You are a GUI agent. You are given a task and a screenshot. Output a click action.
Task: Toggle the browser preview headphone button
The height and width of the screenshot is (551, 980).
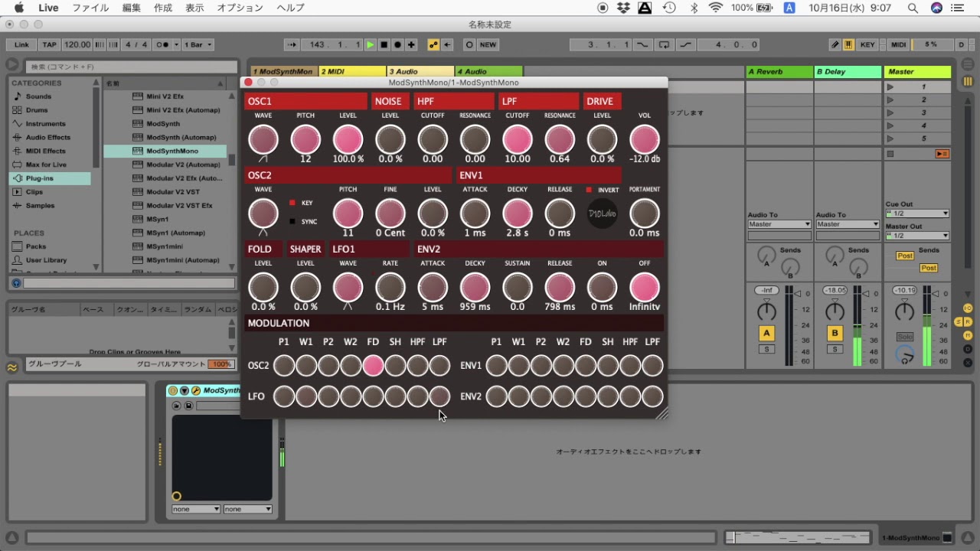click(16, 283)
